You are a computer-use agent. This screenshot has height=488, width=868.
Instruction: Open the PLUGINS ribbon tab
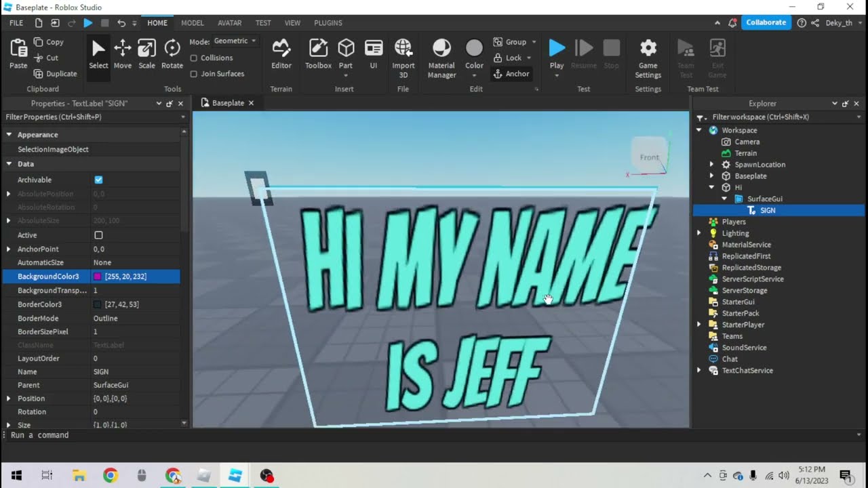[x=328, y=23]
